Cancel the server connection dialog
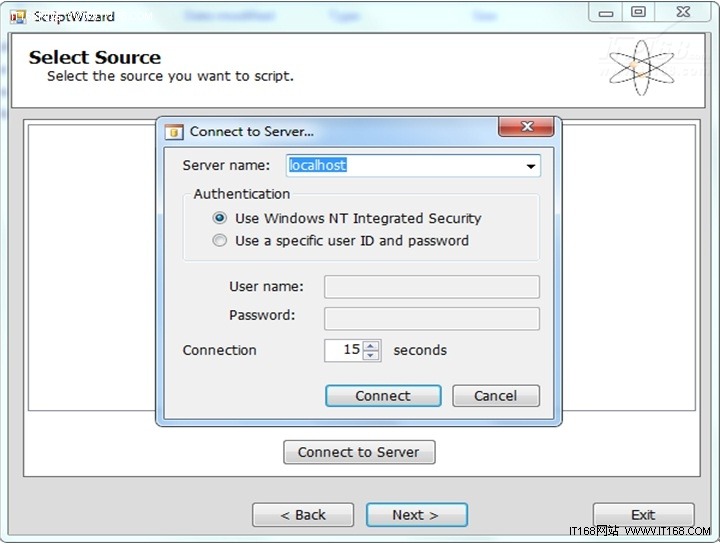This screenshot has width=720, height=544. point(496,396)
